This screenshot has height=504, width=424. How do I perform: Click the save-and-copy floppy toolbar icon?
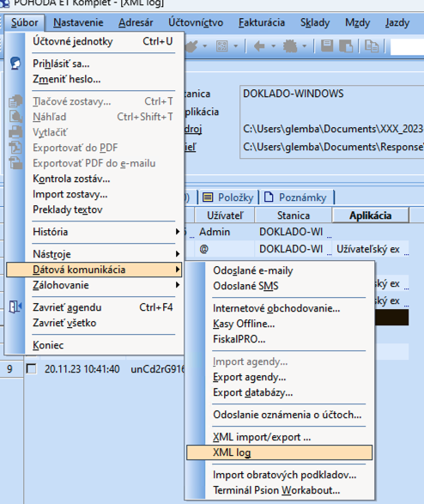coord(346,46)
